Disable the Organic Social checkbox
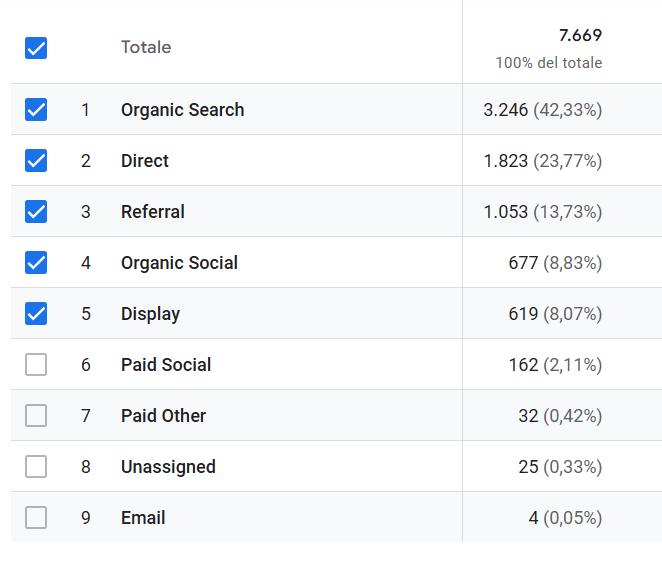 tap(36, 263)
